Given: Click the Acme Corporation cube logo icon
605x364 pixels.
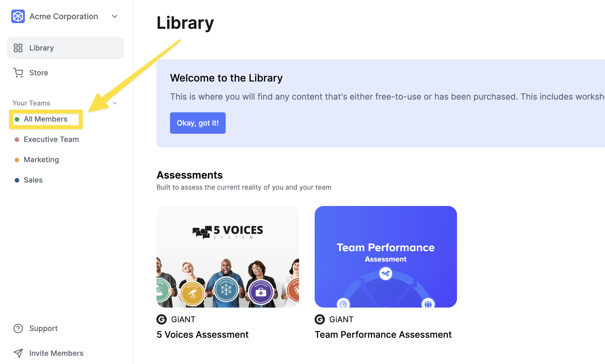Looking at the screenshot, I should (18, 16).
